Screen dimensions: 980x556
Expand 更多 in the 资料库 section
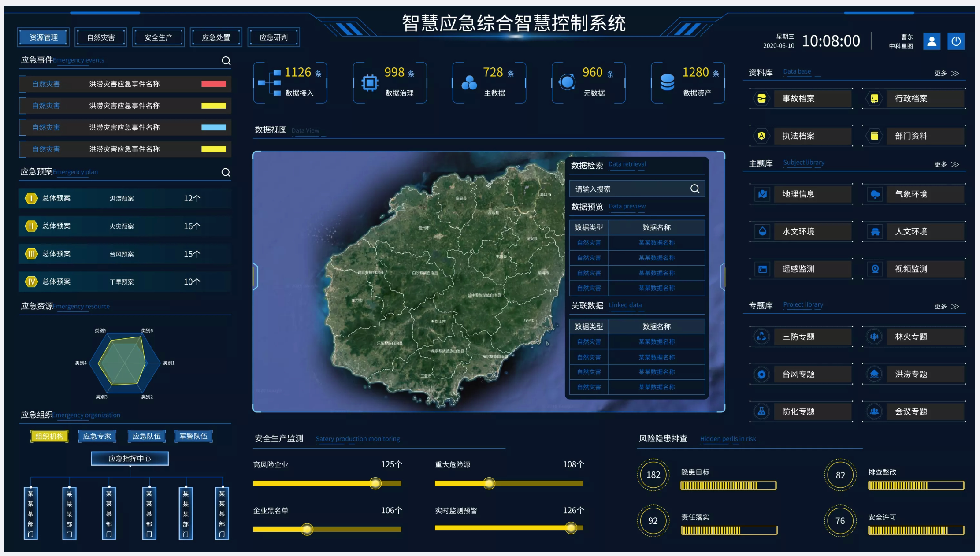coord(947,73)
